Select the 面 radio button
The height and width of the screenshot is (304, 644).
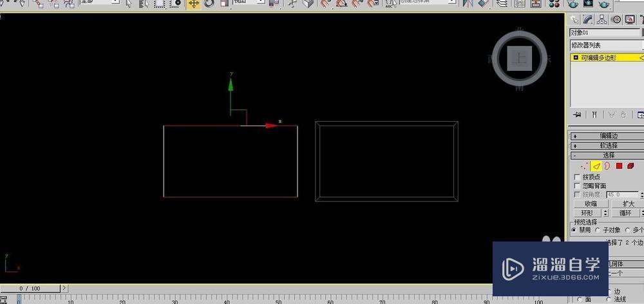pyautogui.click(x=580, y=300)
